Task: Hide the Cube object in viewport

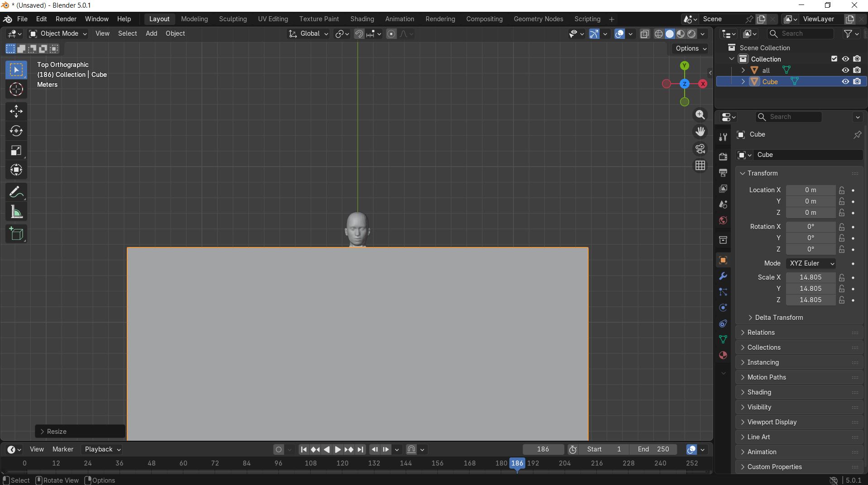Action: [845, 81]
